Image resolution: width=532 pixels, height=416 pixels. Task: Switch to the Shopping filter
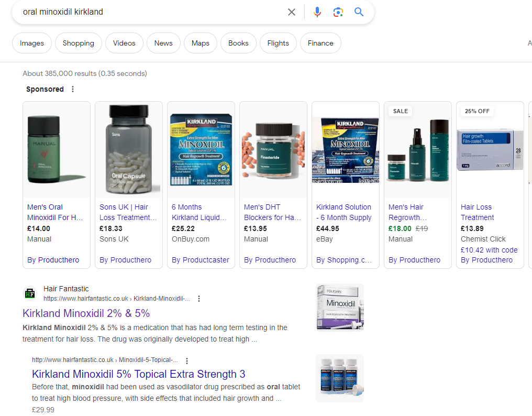(79, 43)
